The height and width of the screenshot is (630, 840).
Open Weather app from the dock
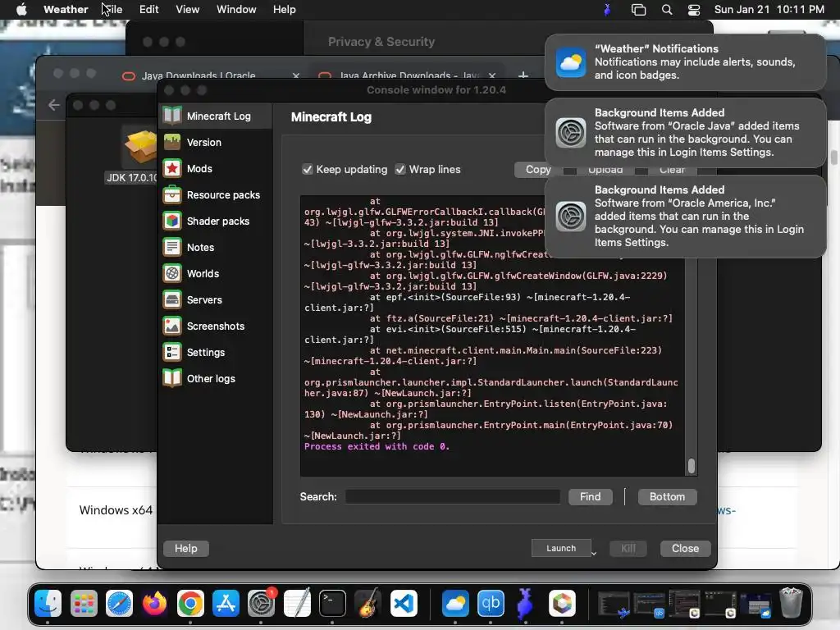[455, 604]
